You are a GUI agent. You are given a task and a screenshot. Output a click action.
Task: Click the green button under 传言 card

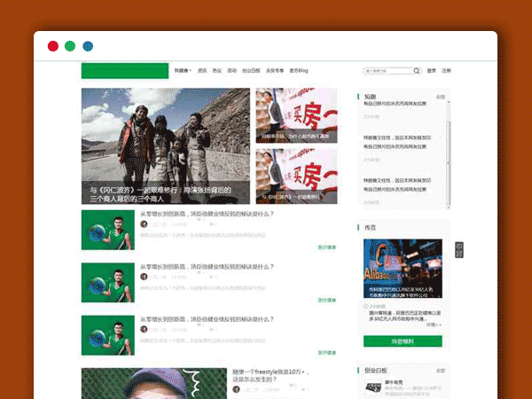click(x=403, y=340)
